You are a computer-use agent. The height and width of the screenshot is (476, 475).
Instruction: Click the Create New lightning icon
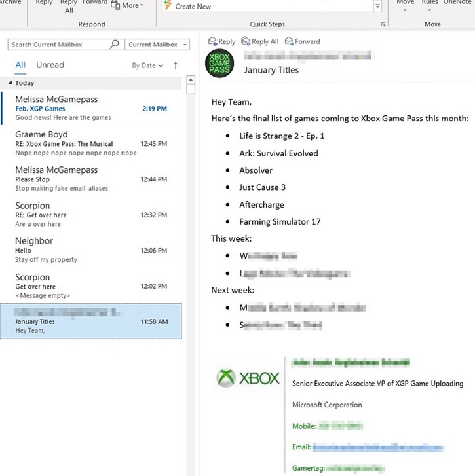[167, 5]
